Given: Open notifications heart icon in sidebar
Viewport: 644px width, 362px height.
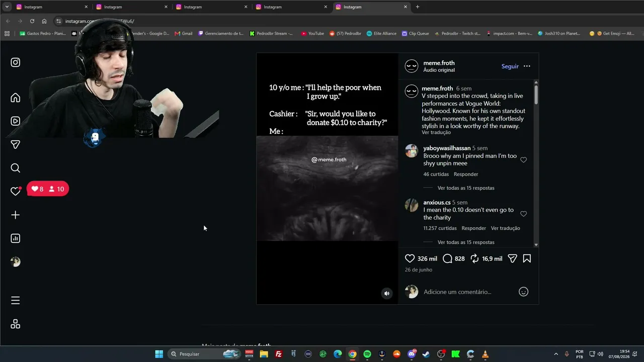Looking at the screenshot, I should coord(16,191).
